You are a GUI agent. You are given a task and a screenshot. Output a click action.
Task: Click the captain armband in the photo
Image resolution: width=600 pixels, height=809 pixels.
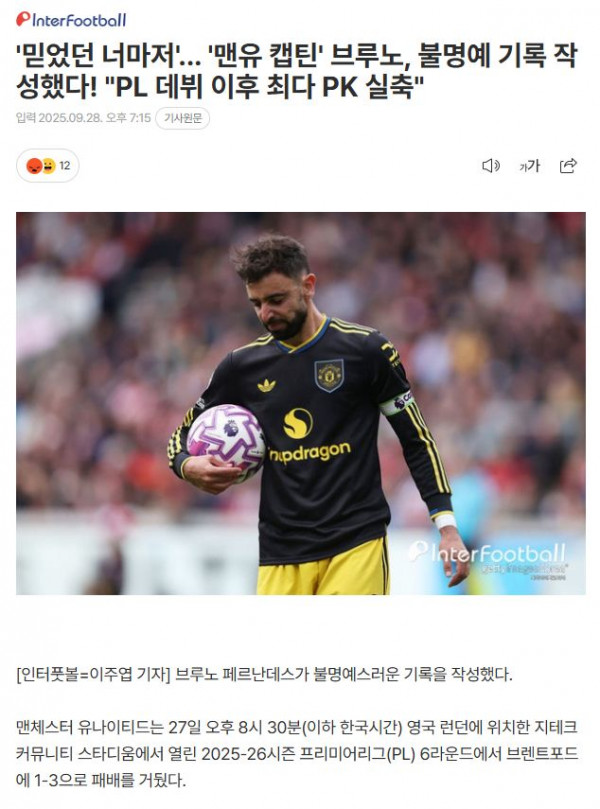396,403
